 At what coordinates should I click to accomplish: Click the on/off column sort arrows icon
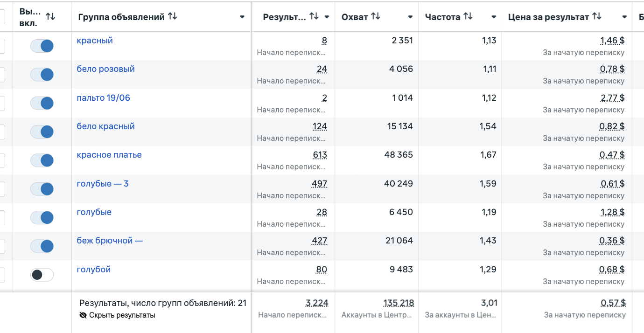(x=50, y=17)
